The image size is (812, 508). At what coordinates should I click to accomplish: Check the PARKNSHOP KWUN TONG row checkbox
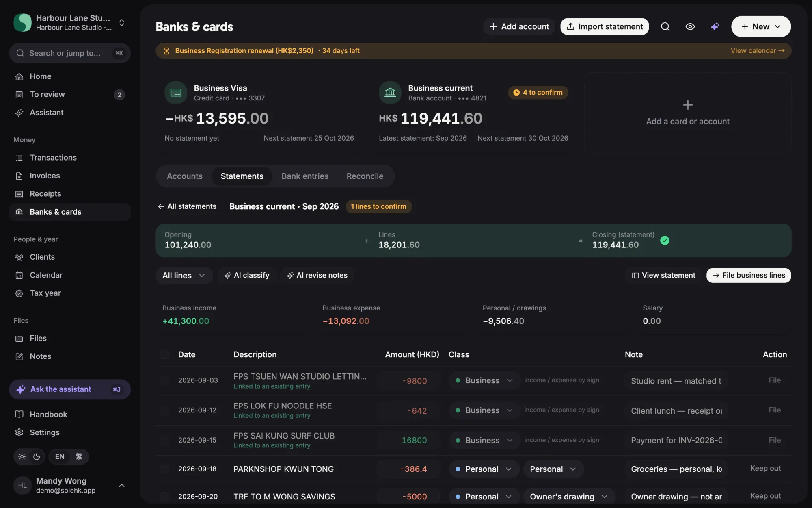[164, 469]
